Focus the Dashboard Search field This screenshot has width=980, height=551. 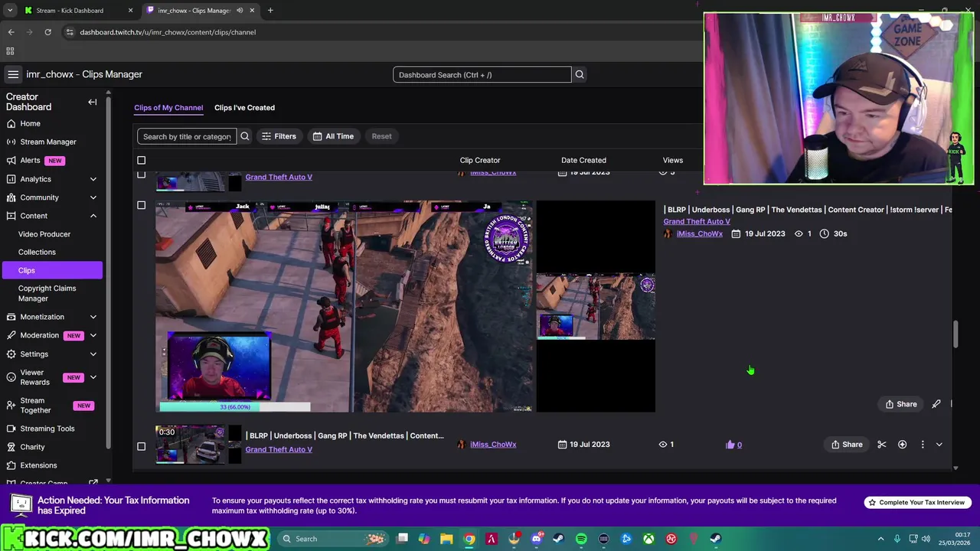(482, 74)
